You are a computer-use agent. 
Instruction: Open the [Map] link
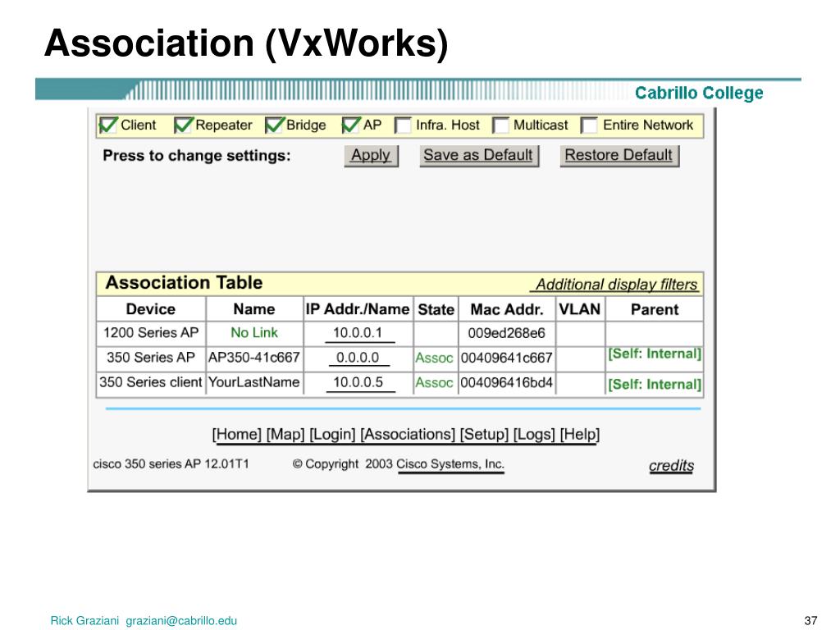coord(285,435)
